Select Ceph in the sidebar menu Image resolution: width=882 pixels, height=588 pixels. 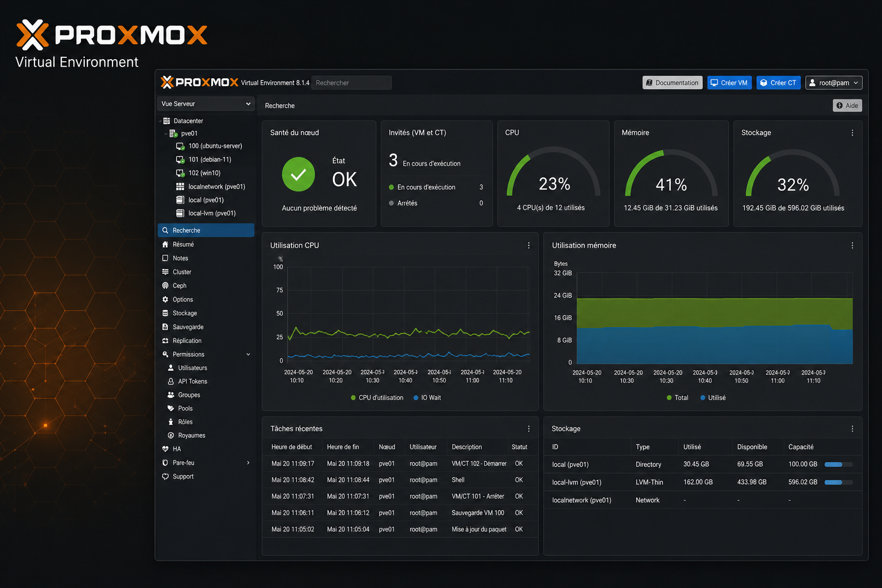pos(206,286)
